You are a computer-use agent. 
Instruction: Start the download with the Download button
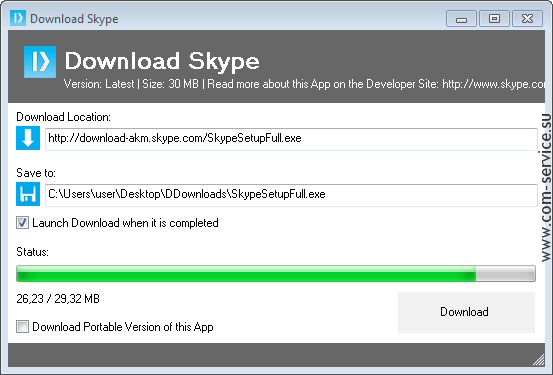tap(466, 312)
